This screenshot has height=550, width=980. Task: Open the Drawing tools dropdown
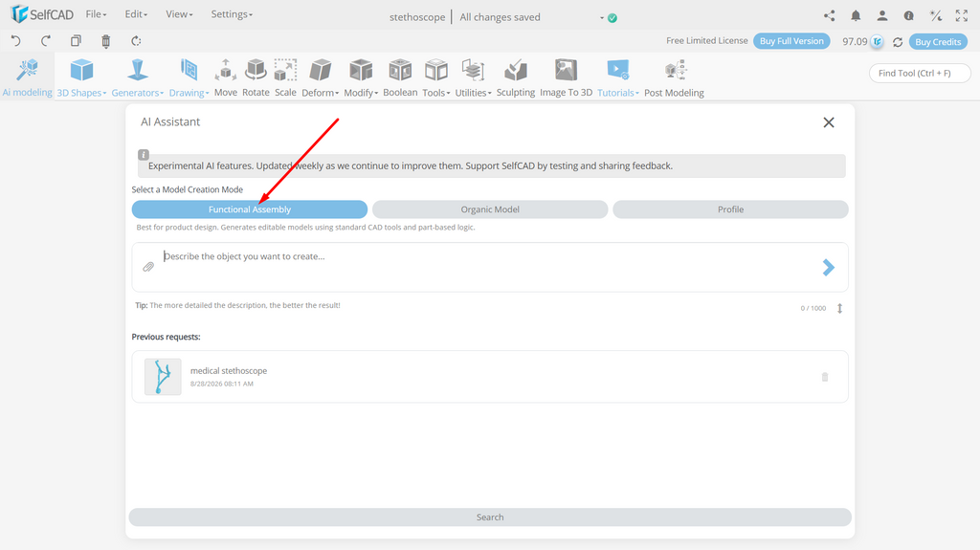[189, 77]
